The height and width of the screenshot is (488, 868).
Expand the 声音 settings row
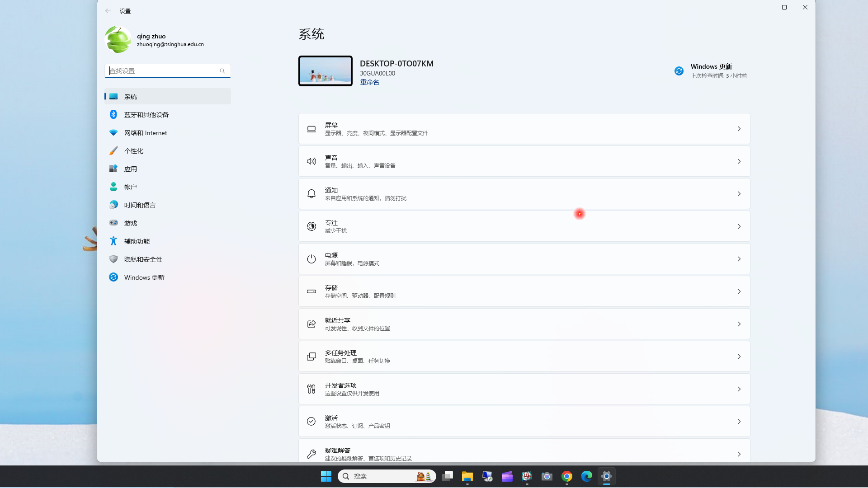pos(524,161)
